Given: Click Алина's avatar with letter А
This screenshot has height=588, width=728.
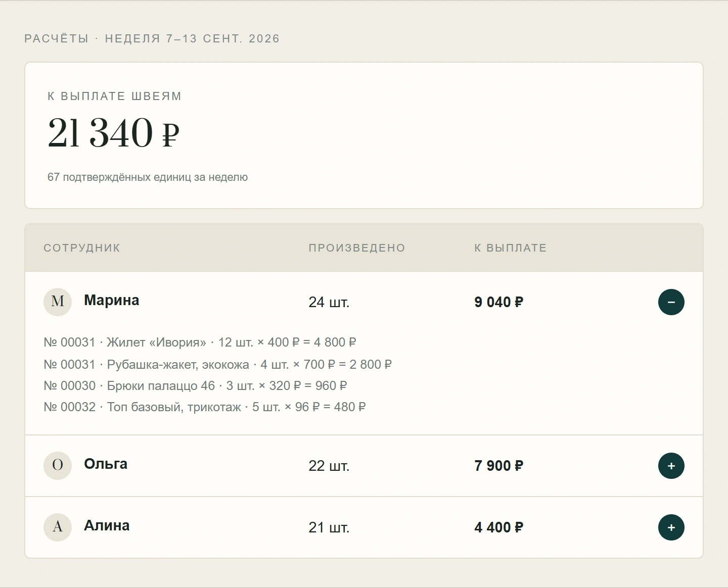Looking at the screenshot, I should pyautogui.click(x=58, y=527).
